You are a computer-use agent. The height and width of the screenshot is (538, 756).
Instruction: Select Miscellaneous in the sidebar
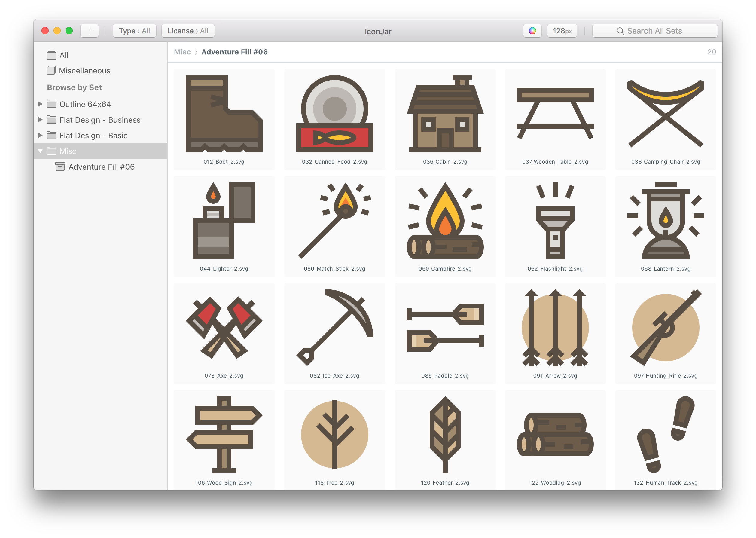pyautogui.click(x=84, y=70)
